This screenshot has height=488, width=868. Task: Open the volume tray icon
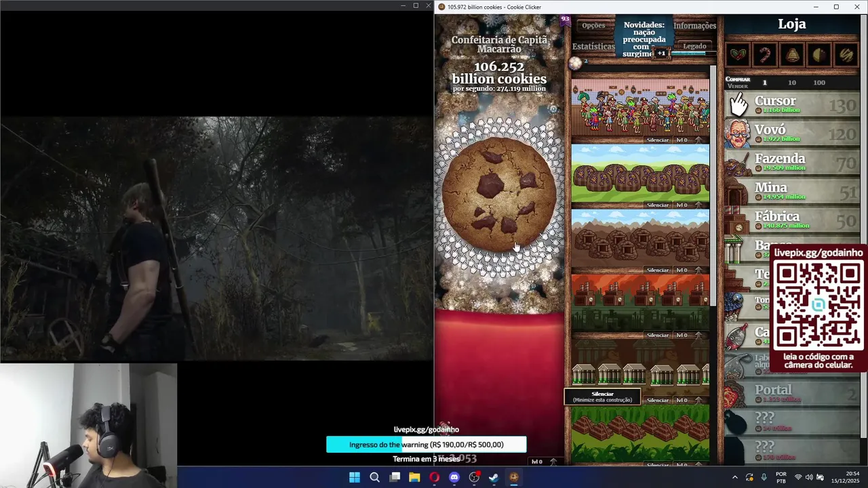pyautogui.click(x=809, y=477)
